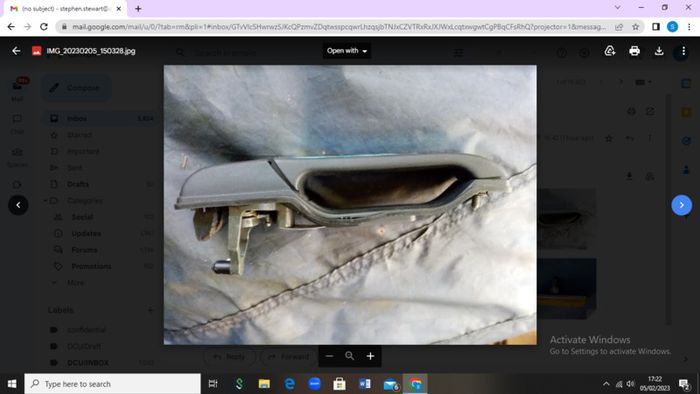Expand the Open with dropdown

click(x=347, y=51)
